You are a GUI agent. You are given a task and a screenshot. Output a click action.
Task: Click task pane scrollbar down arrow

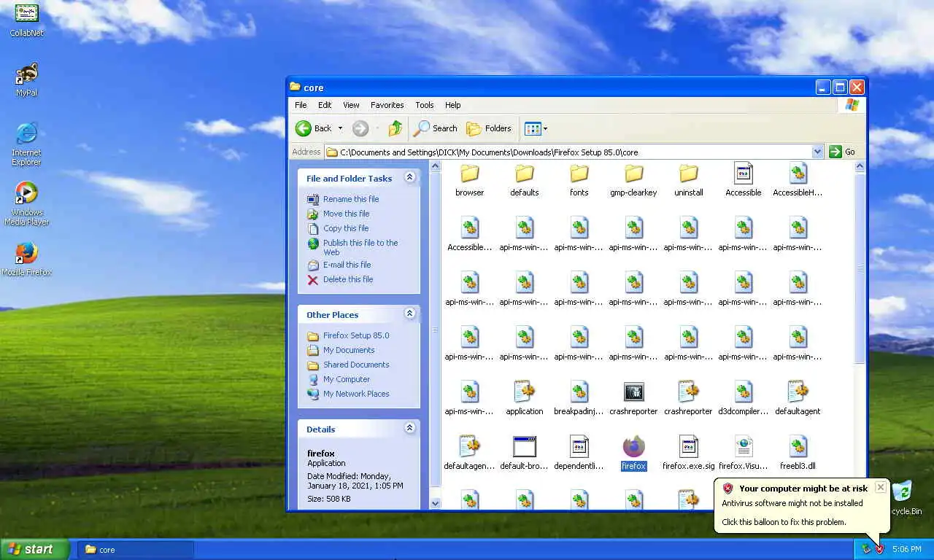click(x=436, y=503)
